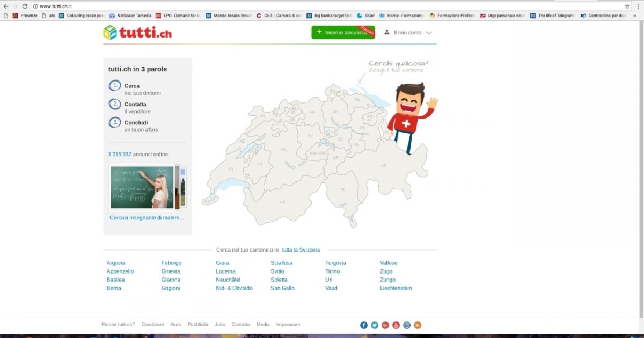This screenshot has width=644, height=338.
Task: Click the tutti.ch logo
Action: pyautogui.click(x=137, y=32)
